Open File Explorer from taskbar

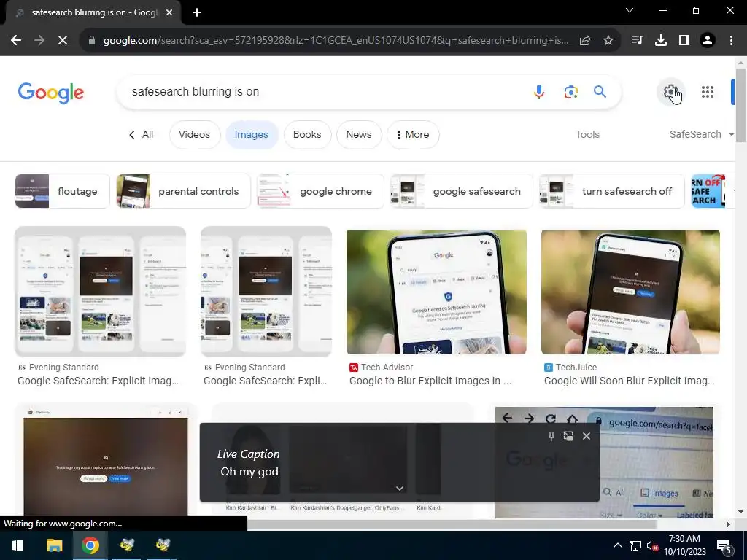click(54, 545)
